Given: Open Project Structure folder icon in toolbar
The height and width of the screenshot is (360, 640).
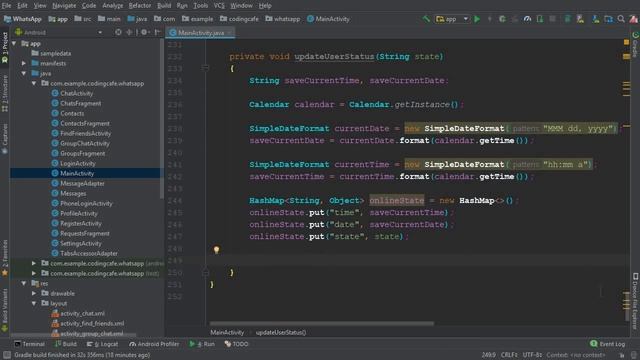Looking at the screenshot, I should (608, 19).
